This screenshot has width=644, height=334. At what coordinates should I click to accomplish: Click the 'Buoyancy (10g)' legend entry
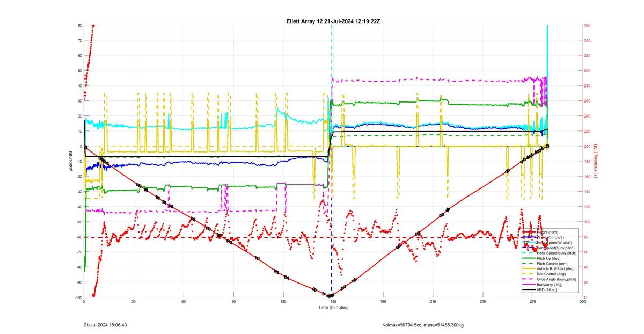point(550,285)
